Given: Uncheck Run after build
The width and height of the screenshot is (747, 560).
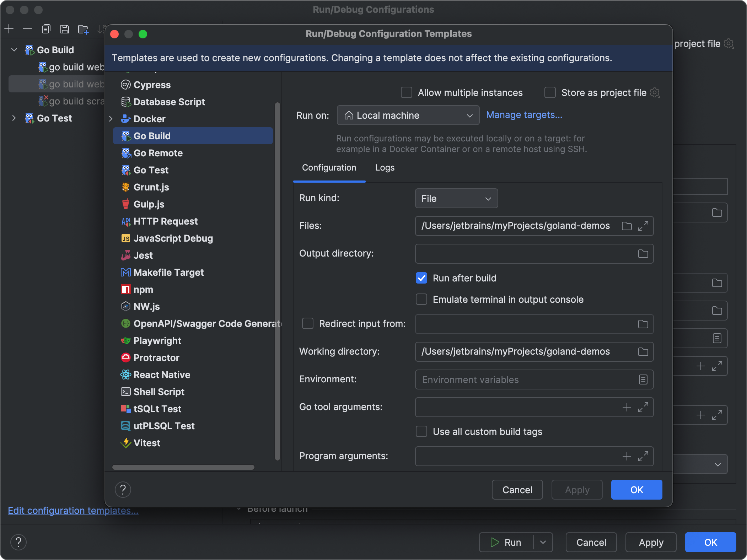Looking at the screenshot, I should [x=421, y=278].
